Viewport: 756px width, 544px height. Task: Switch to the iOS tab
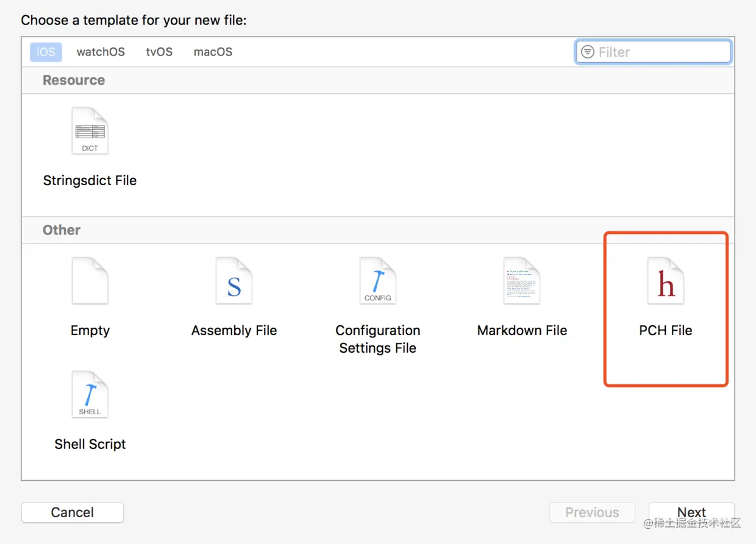(46, 52)
